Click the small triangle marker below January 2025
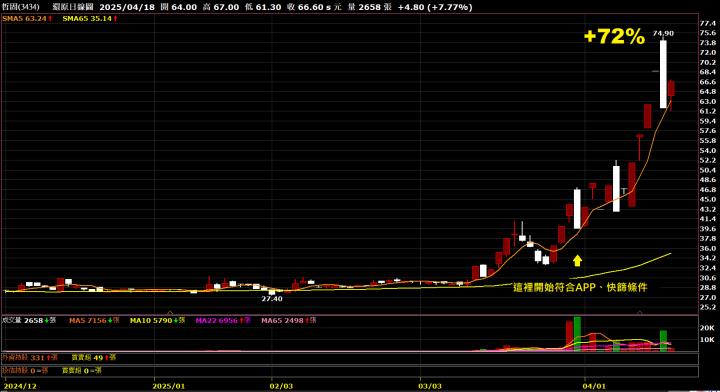The height and width of the screenshot is (392, 720). [x=170, y=313]
